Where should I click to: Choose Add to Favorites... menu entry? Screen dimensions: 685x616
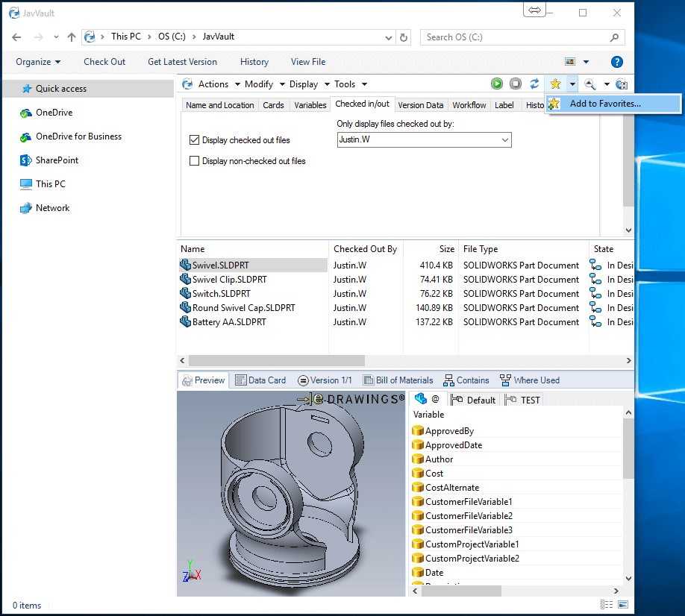pyautogui.click(x=613, y=104)
